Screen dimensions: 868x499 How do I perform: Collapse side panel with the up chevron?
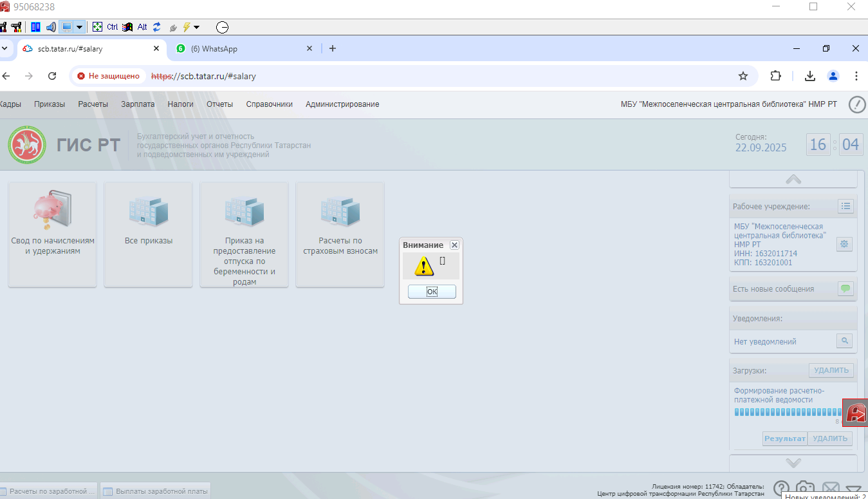[793, 179]
